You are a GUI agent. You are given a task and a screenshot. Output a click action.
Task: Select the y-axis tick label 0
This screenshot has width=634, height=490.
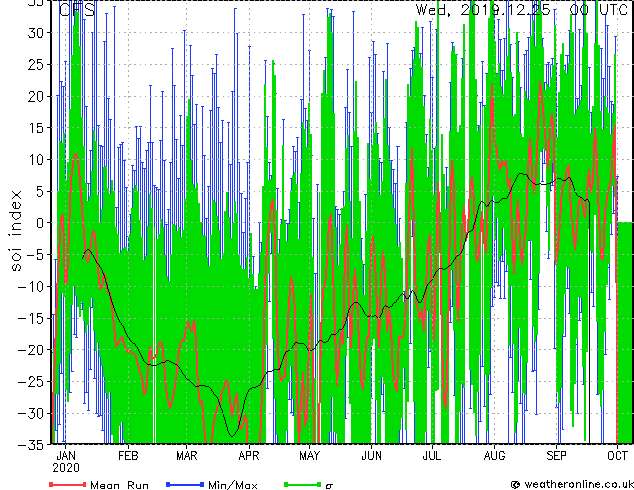(x=40, y=223)
